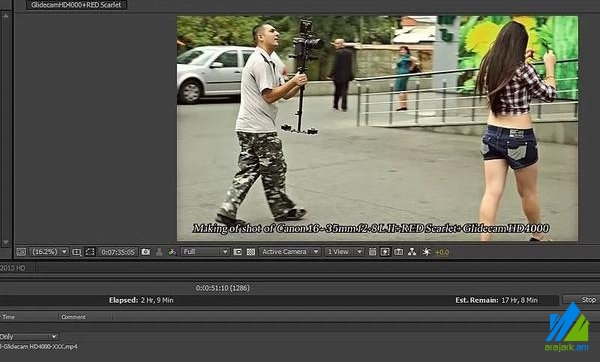
Task: Take a snapshot with the camera icon
Action: point(145,252)
